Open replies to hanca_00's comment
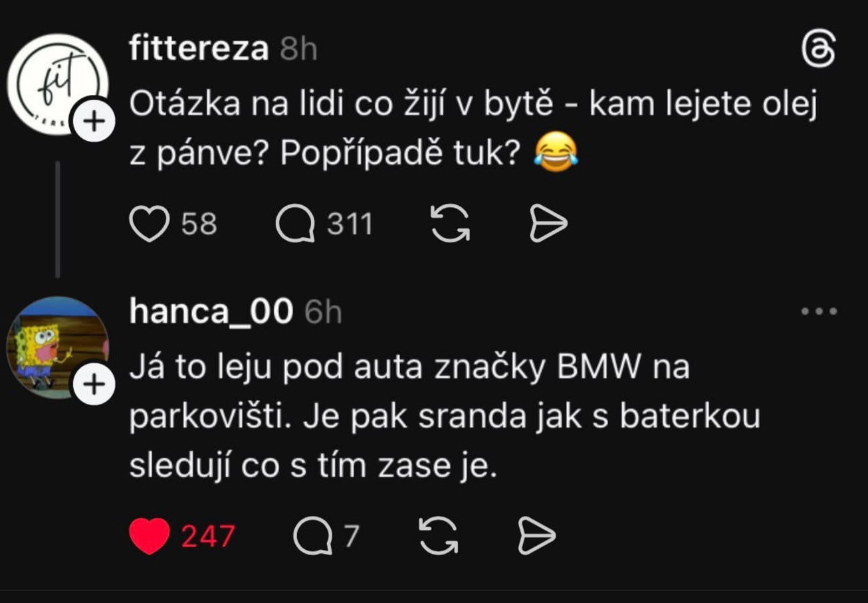The height and width of the screenshot is (603, 868). coord(312,537)
